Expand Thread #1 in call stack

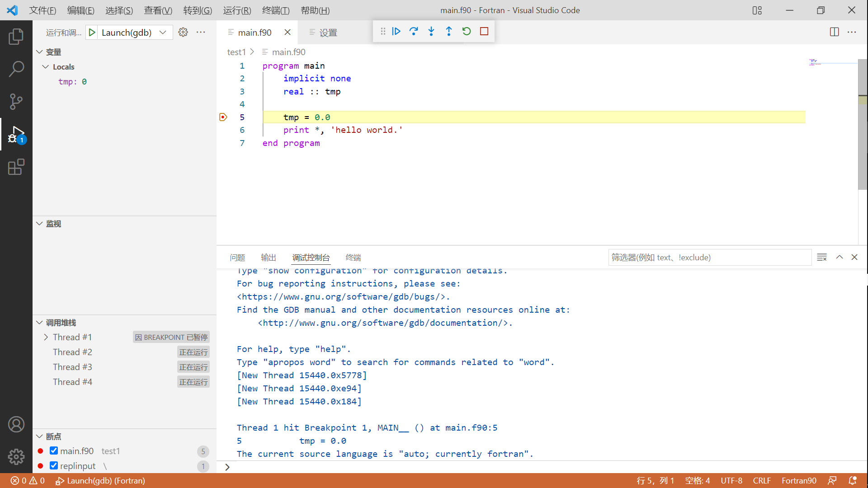(x=46, y=337)
